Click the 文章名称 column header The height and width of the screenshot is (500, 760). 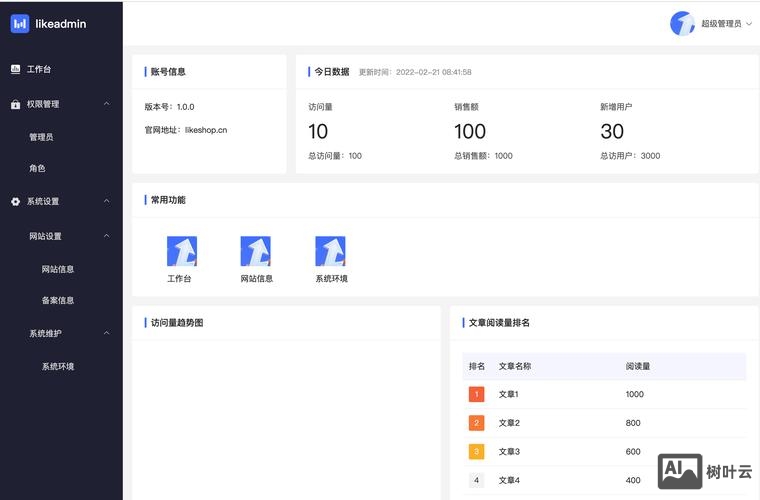tap(515, 366)
